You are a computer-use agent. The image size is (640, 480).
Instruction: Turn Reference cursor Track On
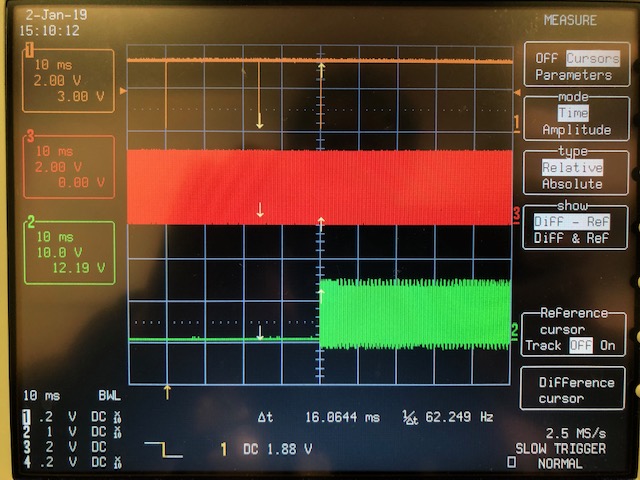point(607,345)
